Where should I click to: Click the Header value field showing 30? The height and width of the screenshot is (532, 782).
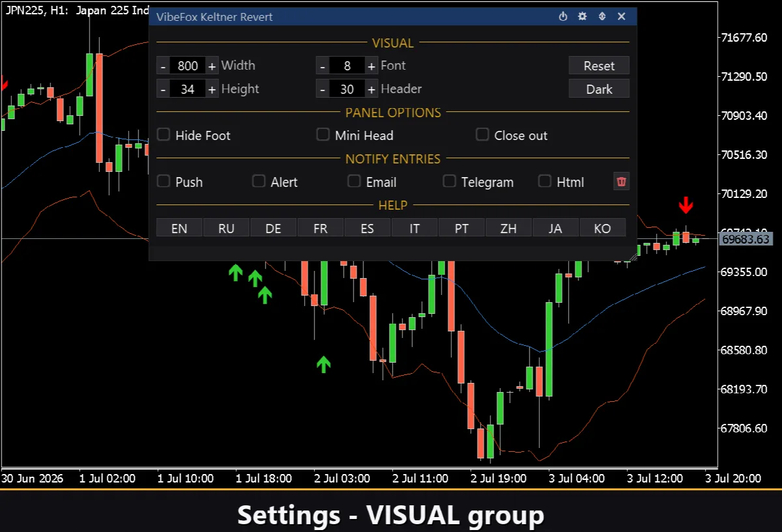pyautogui.click(x=347, y=89)
